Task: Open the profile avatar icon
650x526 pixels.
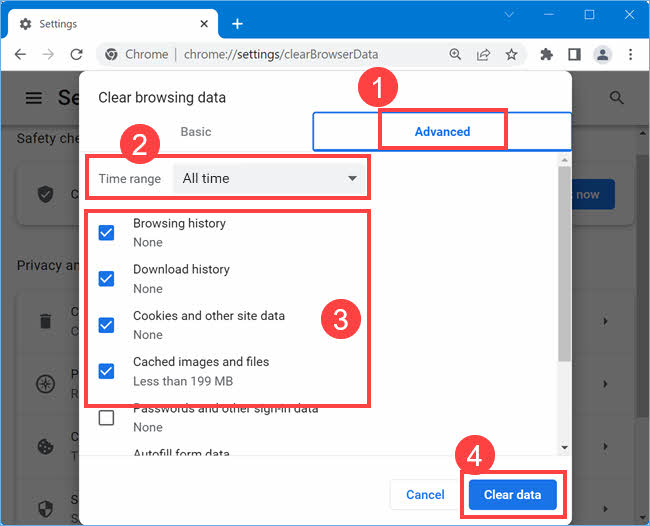Action: pyautogui.click(x=602, y=54)
